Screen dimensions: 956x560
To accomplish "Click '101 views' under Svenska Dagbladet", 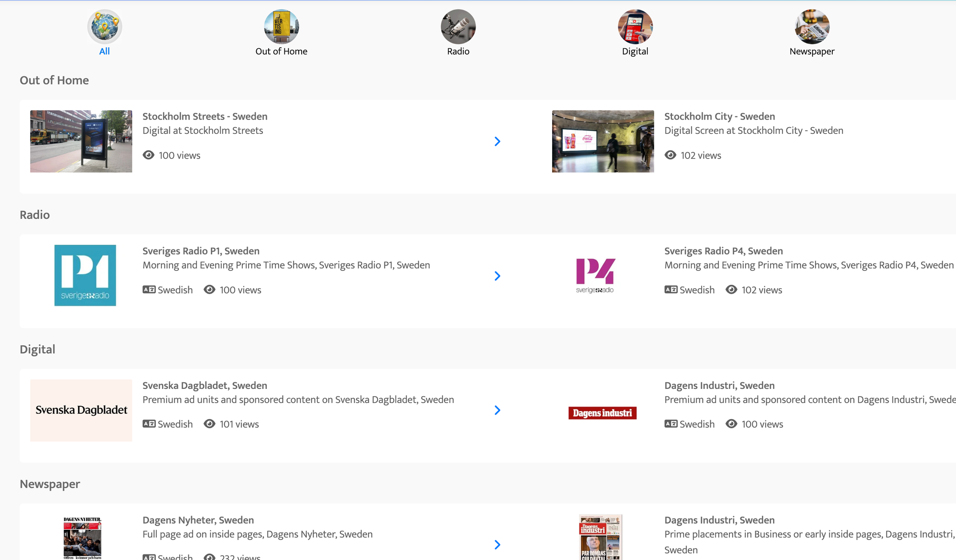I will (x=239, y=424).
